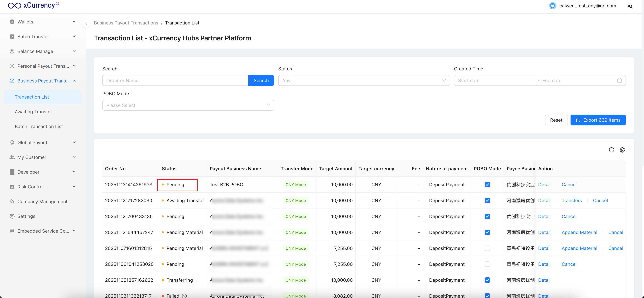Collapse sidebar with the arrow handle

tap(86, 24)
